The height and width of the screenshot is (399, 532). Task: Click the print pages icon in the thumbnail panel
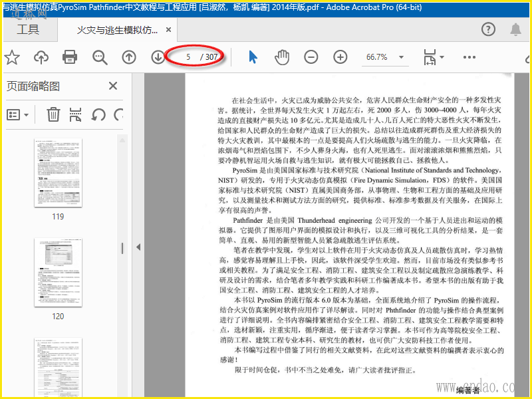(75, 114)
